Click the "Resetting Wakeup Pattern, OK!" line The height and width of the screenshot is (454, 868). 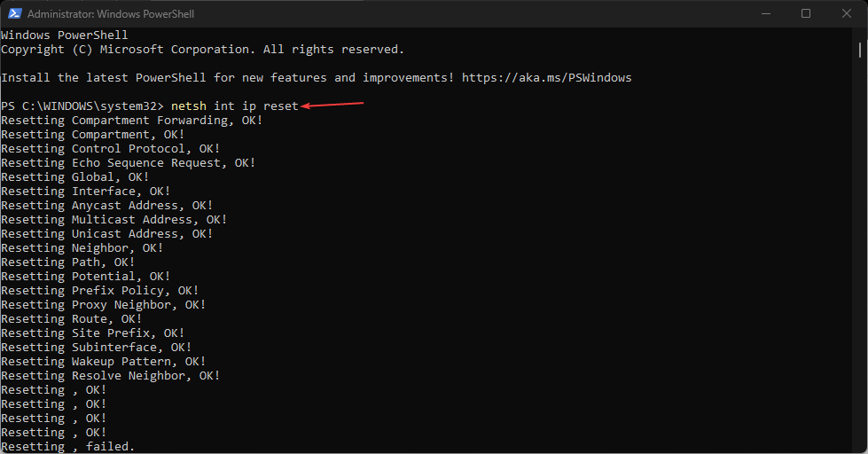tap(104, 362)
